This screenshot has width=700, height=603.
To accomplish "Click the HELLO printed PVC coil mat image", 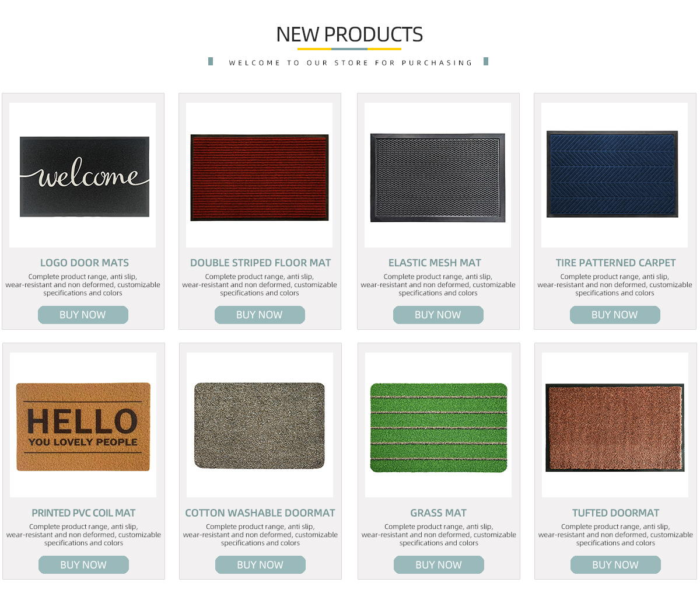I will point(83,425).
